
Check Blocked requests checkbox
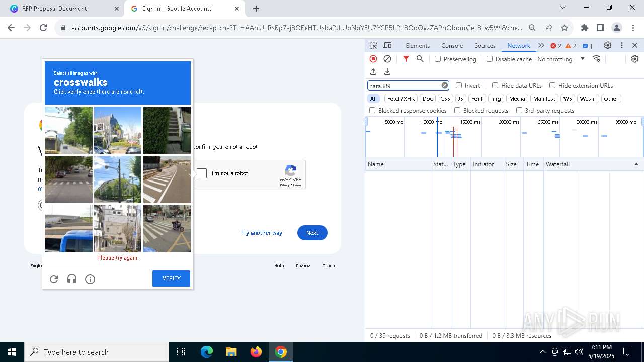point(457,110)
